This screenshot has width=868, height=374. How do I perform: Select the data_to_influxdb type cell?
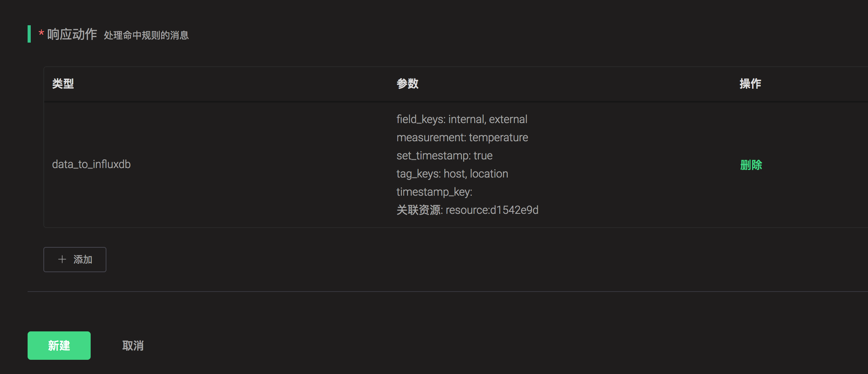91,164
